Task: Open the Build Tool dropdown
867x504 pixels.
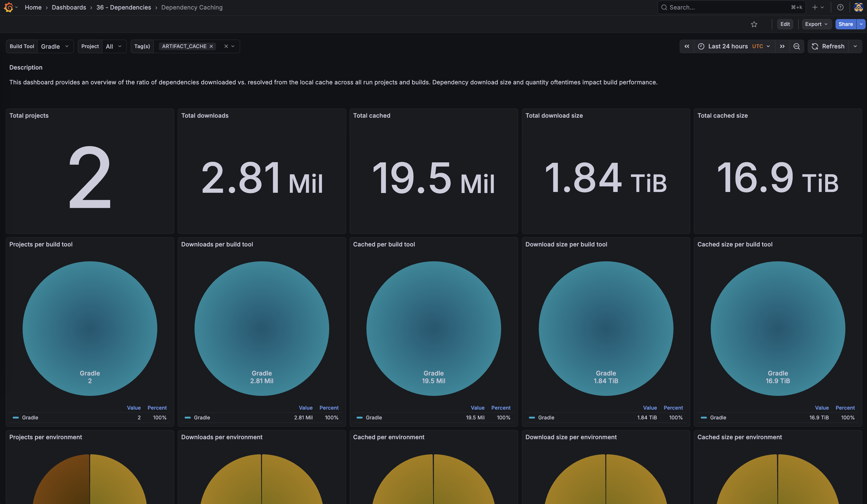Action: (55, 46)
